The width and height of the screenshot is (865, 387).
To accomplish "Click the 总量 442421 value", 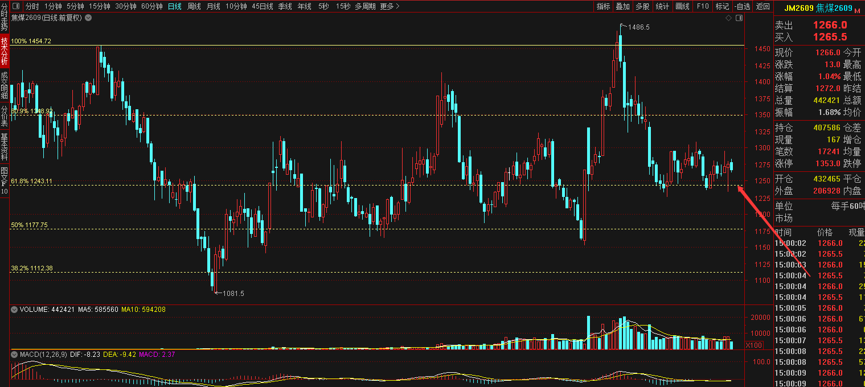I will tap(826, 100).
